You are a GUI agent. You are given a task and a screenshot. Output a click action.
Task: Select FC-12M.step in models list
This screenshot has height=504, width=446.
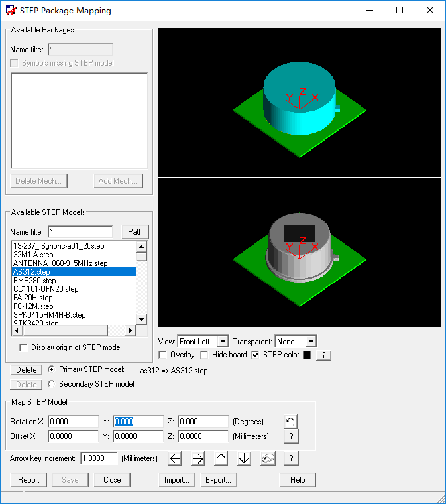(74, 306)
